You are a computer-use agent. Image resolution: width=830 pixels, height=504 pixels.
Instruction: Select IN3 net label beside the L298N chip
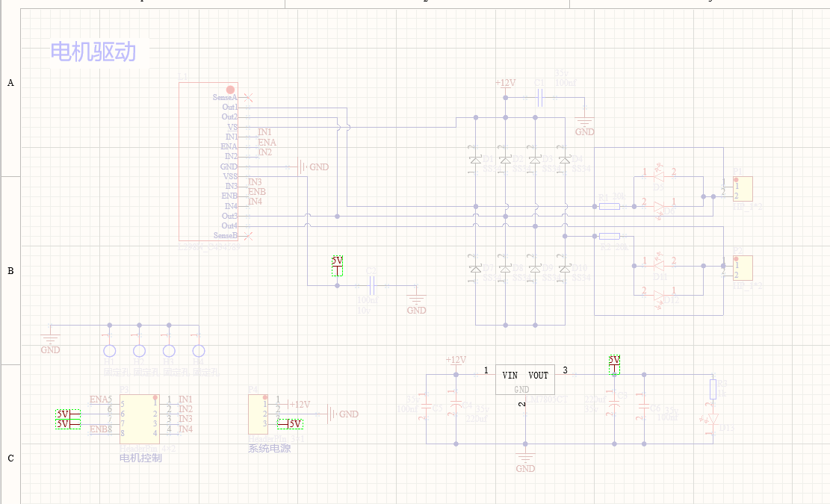pyautogui.click(x=255, y=182)
